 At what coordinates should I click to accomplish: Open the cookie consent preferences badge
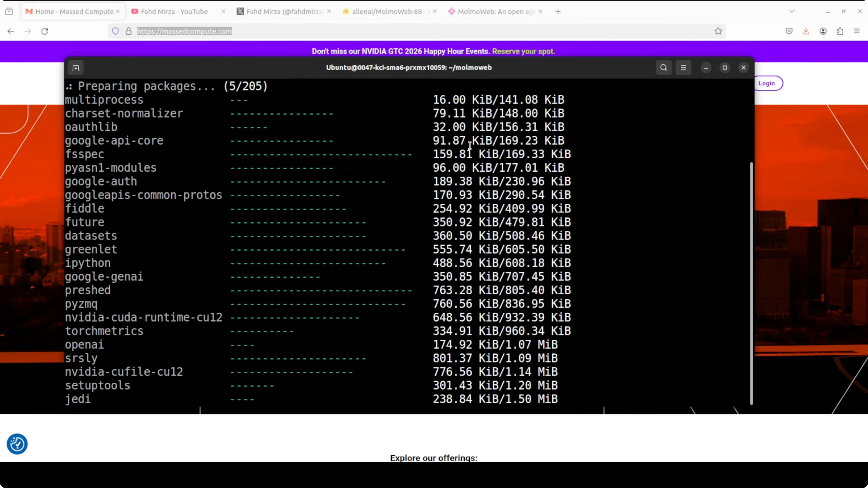(17, 444)
